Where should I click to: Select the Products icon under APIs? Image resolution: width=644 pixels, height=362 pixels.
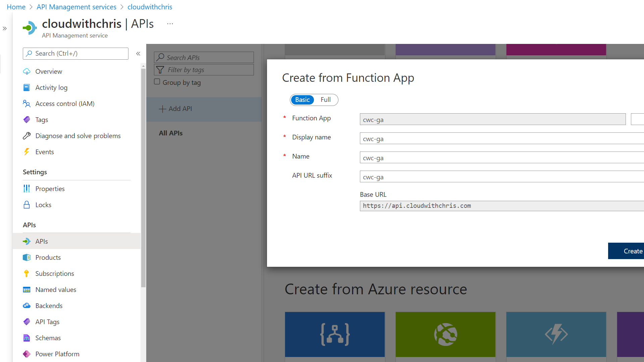[x=26, y=257]
